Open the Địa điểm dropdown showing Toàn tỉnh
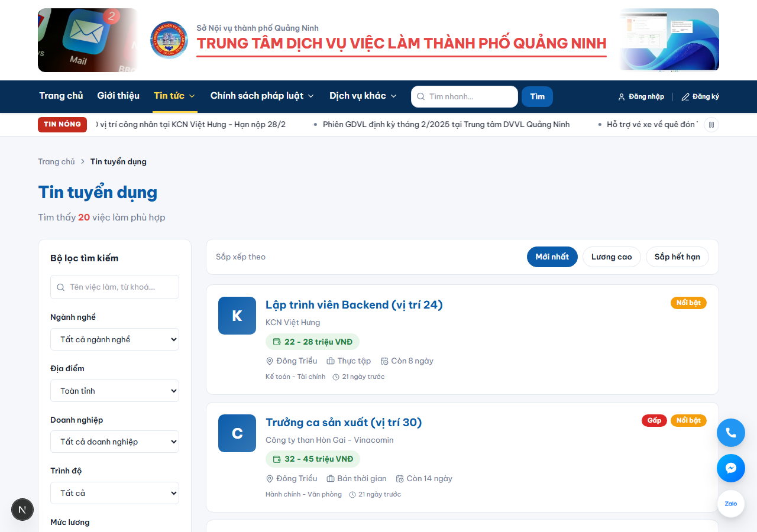The height and width of the screenshot is (532, 757). [x=115, y=391]
